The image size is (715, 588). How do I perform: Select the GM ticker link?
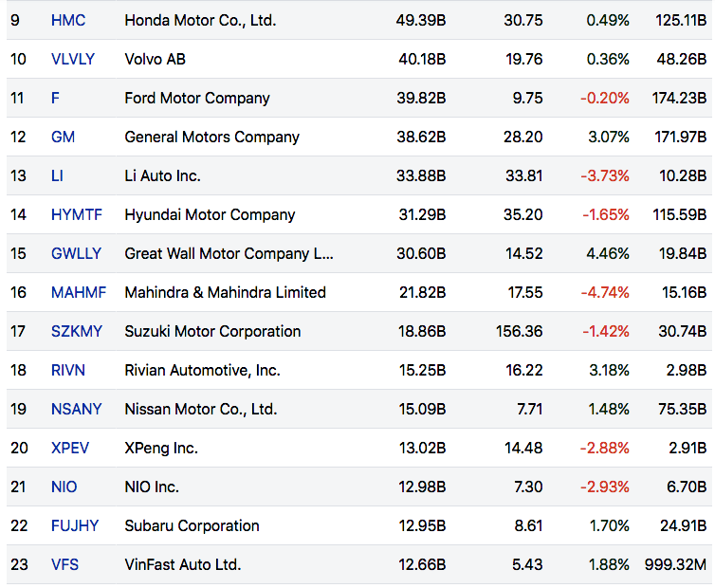pyautogui.click(x=63, y=137)
